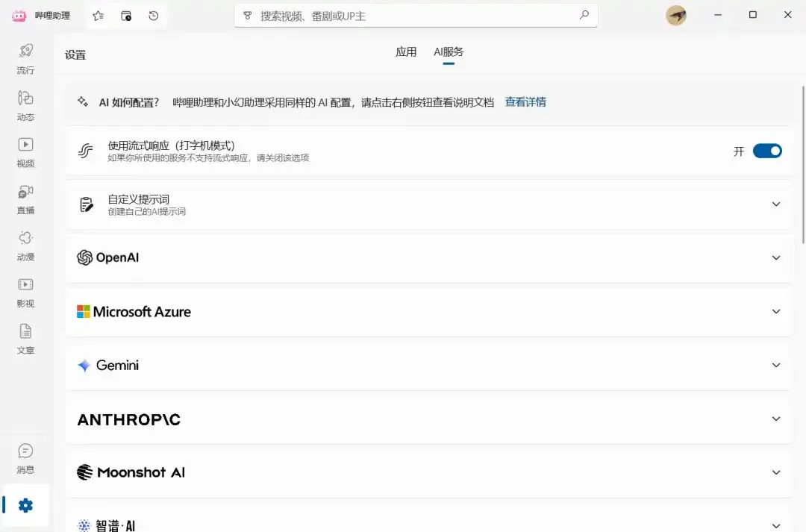Click the search filter icon in search box
Screen dimensions: 806x532
[x=247, y=16]
